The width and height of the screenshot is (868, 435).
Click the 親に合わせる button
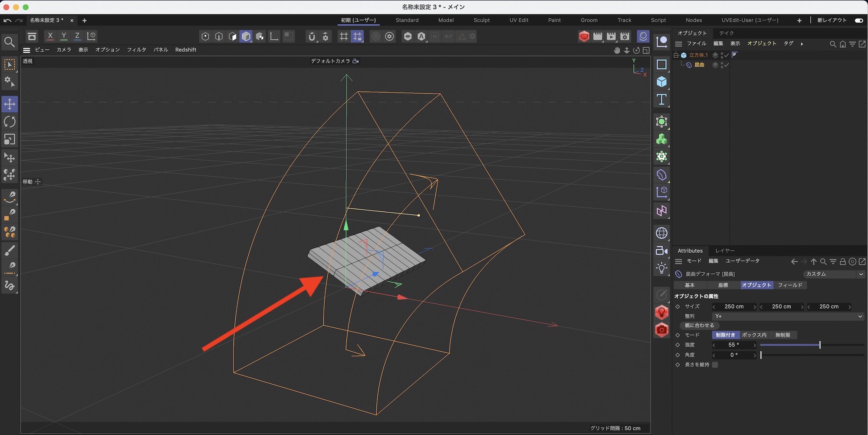(x=699, y=325)
